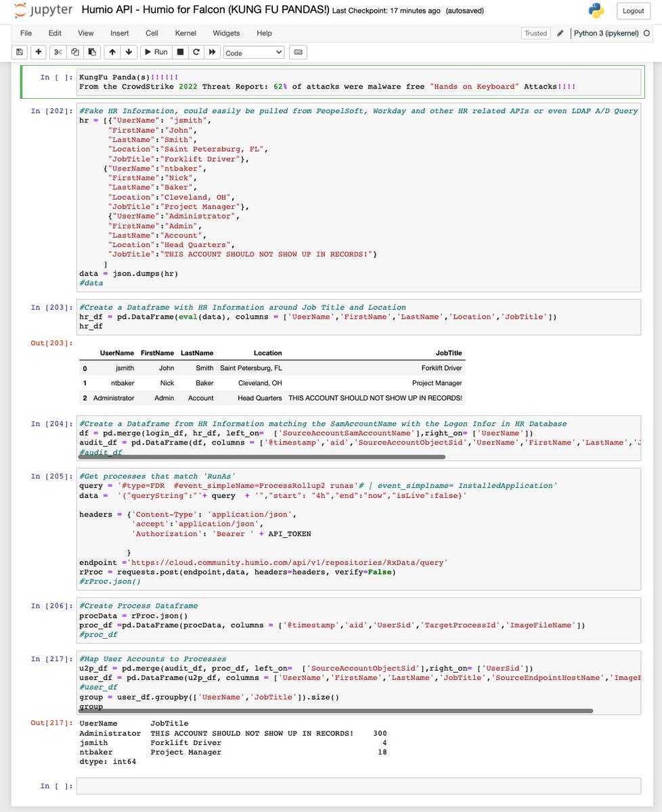Viewport: 662px width, 812px height.
Task: Open the cell type dropdown showing Code
Action: [254, 53]
